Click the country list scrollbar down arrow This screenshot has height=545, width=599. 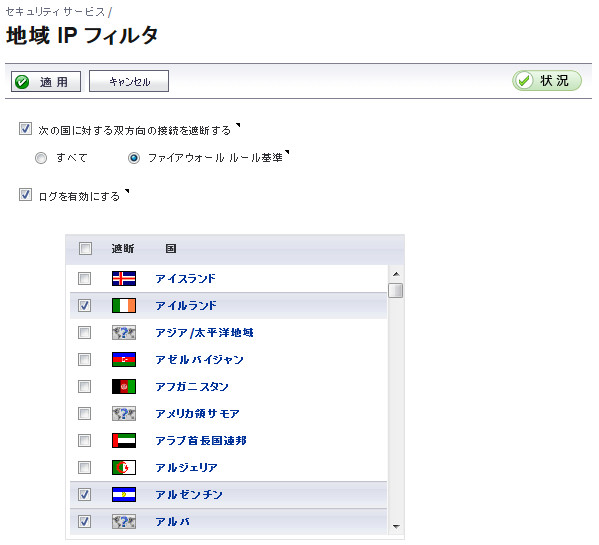pyautogui.click(x=396, y=527)
